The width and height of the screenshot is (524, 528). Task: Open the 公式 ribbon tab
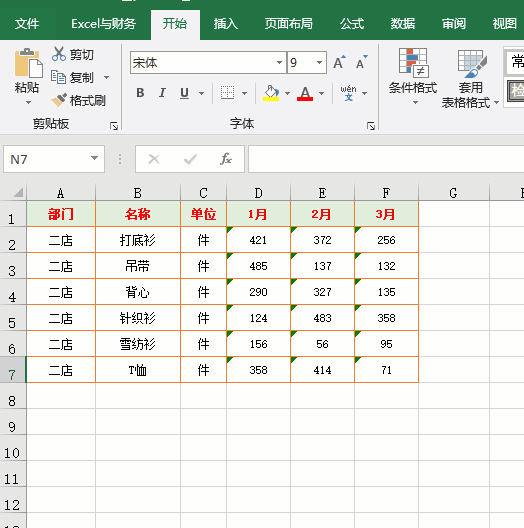click(x=352, y=24)
